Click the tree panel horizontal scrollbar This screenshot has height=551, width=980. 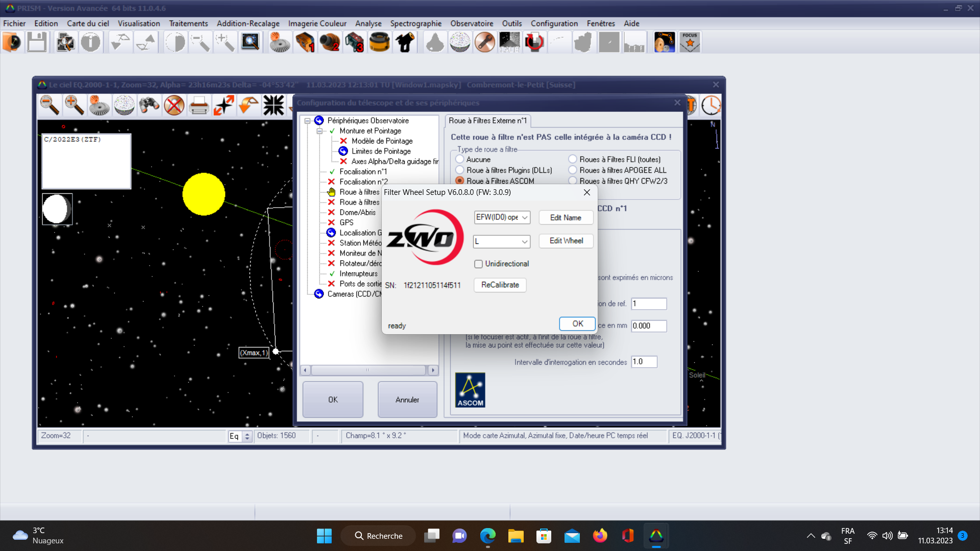point(369,370)
